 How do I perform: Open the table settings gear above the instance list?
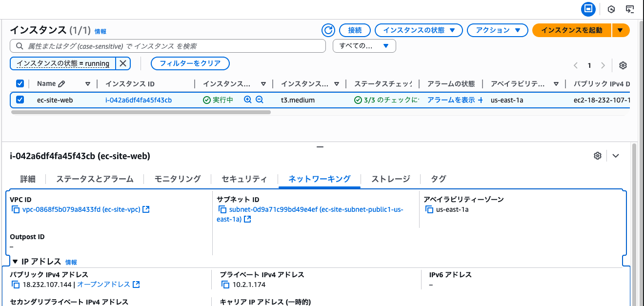tap(623, 65)
